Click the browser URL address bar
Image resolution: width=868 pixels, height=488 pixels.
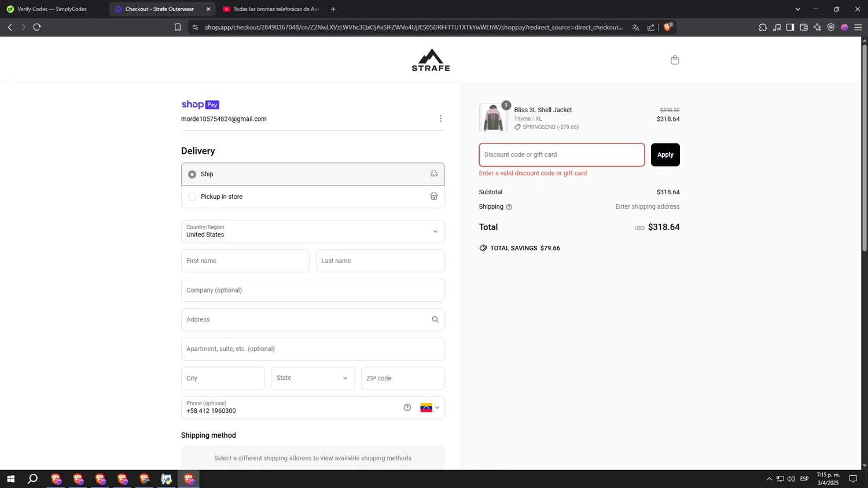click(414, 27)
